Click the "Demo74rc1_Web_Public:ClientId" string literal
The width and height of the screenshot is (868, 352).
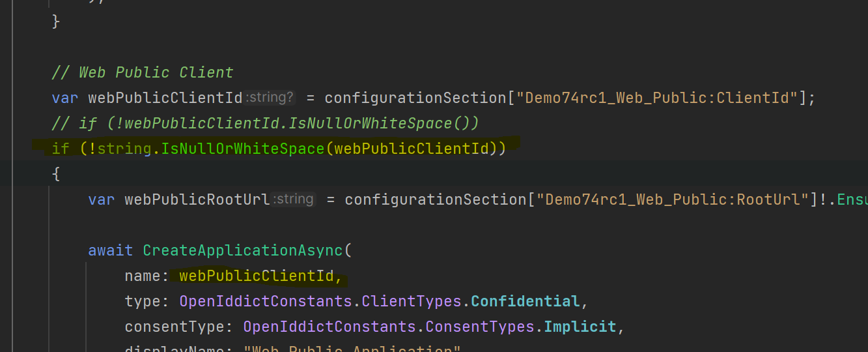pos(661,98)
